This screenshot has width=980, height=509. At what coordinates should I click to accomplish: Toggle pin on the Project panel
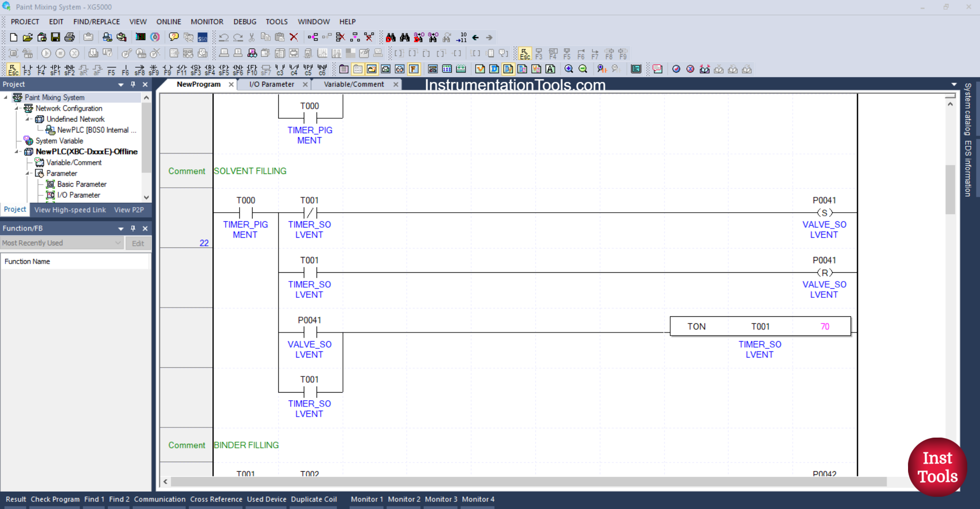tap(133, 84)
